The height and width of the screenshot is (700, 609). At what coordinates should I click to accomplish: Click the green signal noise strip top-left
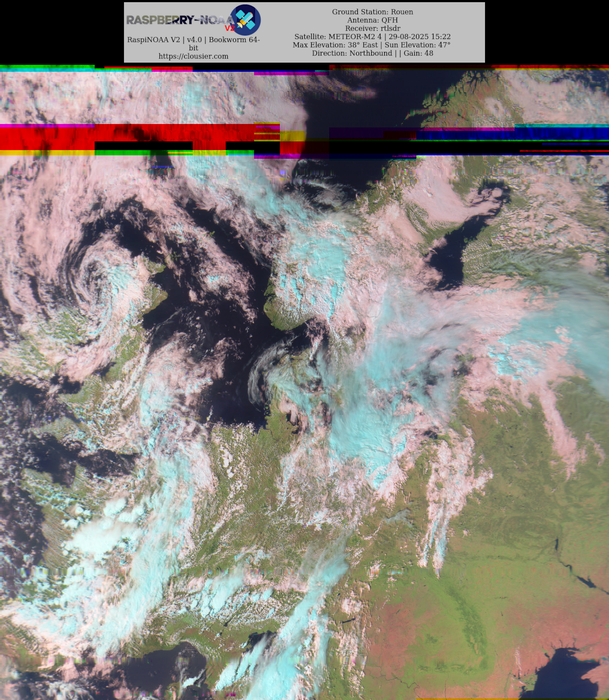(x=48, y=67)
